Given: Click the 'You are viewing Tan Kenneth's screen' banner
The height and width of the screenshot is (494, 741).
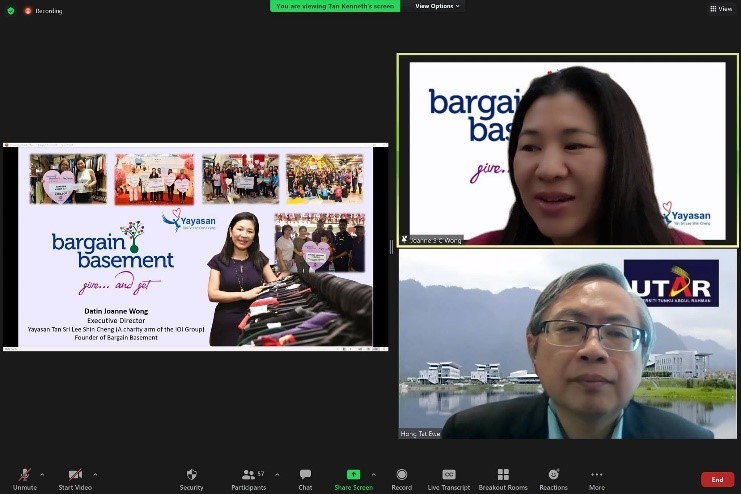Looking at the screenshot, I should [335, 6].
